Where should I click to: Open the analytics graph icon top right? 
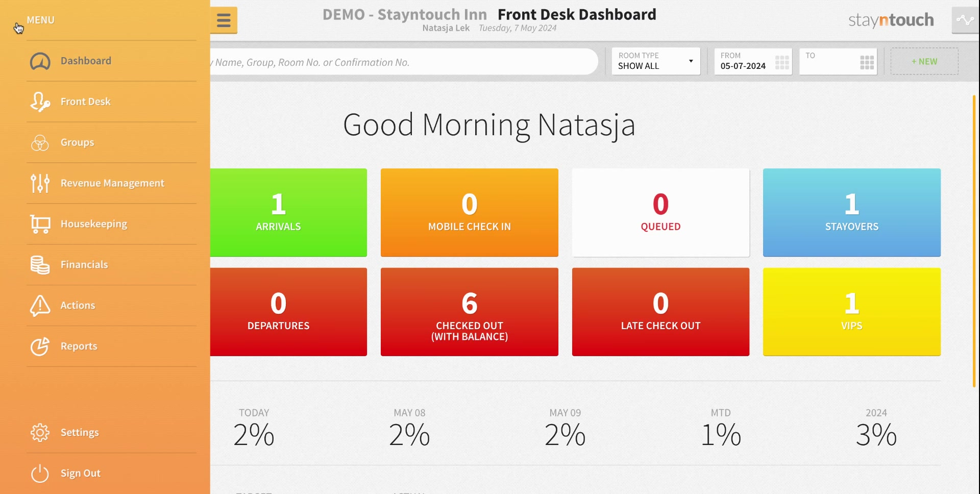pyautogui.click(x=965, y=20)
